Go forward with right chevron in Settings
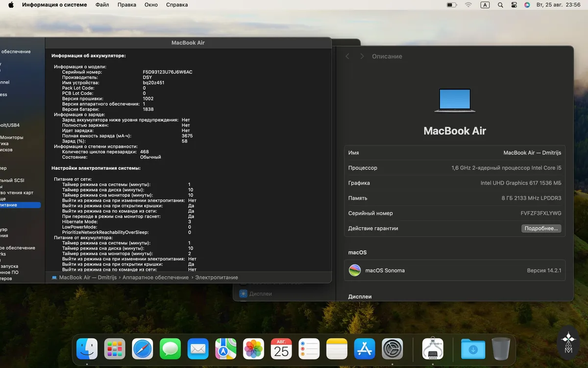 (x=362, y=56)
